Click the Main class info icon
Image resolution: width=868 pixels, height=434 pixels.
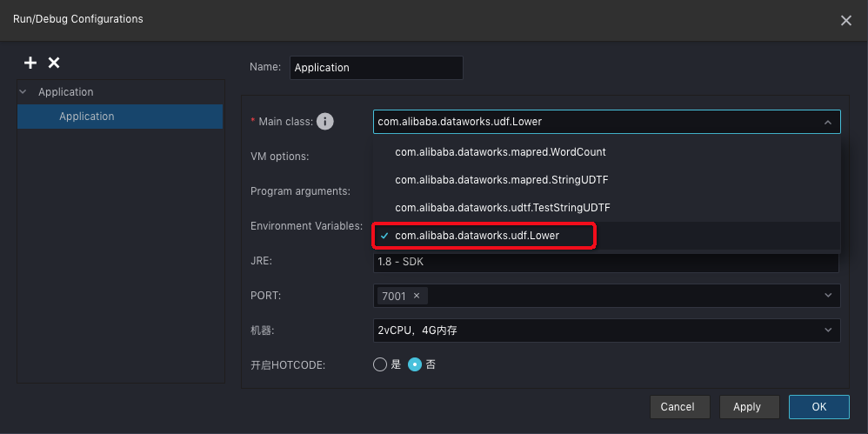[325, 122]
